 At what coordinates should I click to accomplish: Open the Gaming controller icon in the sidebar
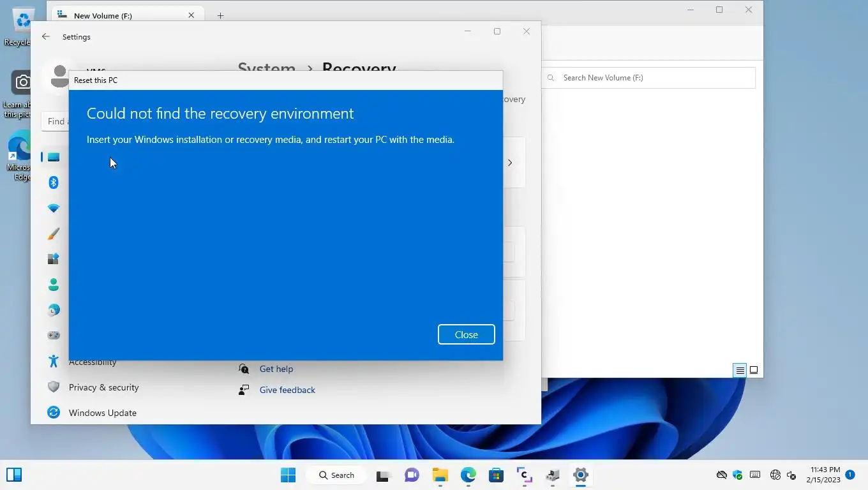(x=54, y=336)
